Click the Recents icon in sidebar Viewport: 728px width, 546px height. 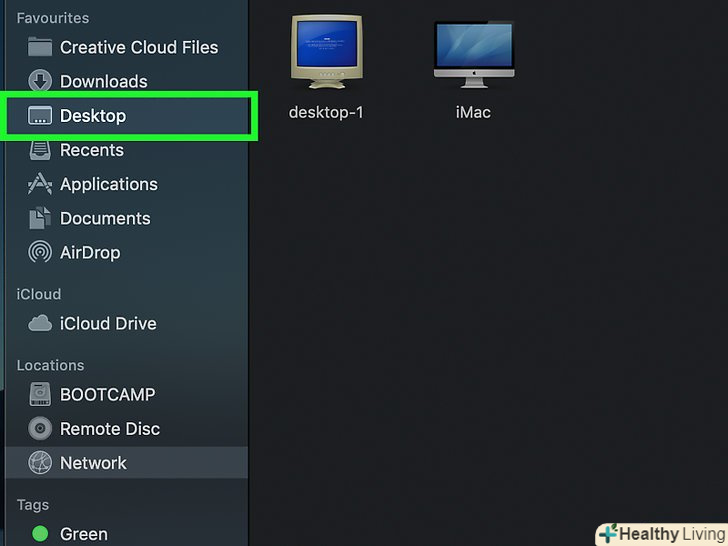[40, 150]
